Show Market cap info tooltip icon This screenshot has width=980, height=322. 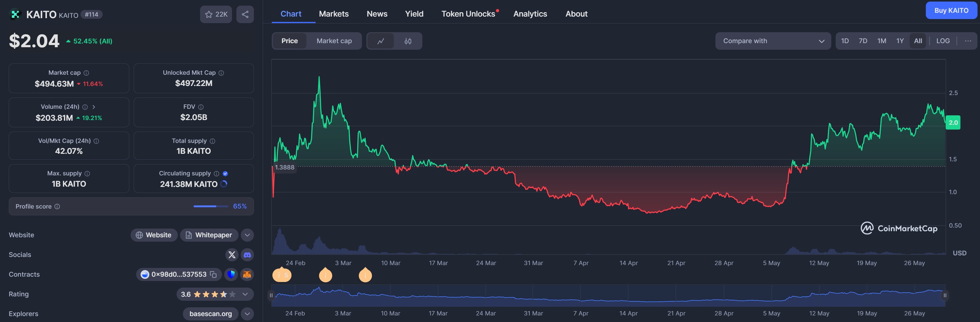86,73
